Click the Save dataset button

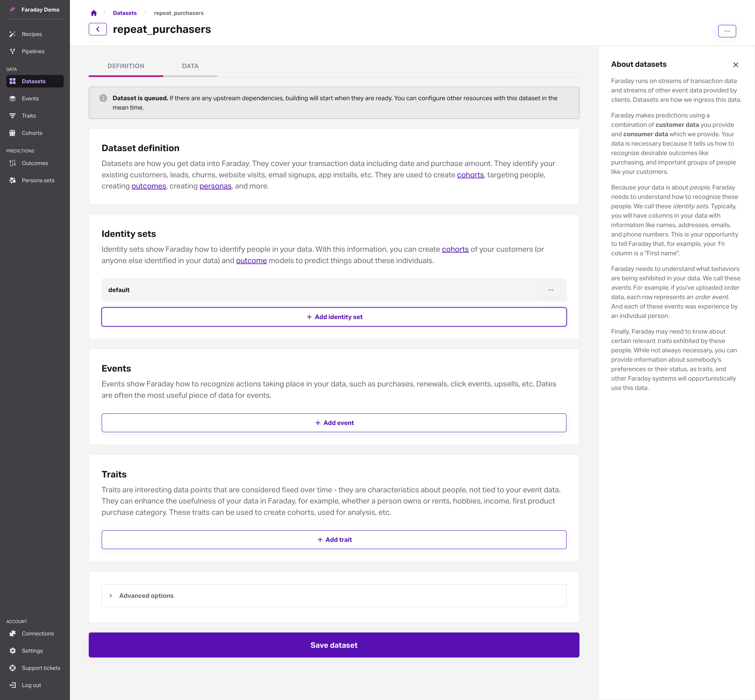[334, 645]
